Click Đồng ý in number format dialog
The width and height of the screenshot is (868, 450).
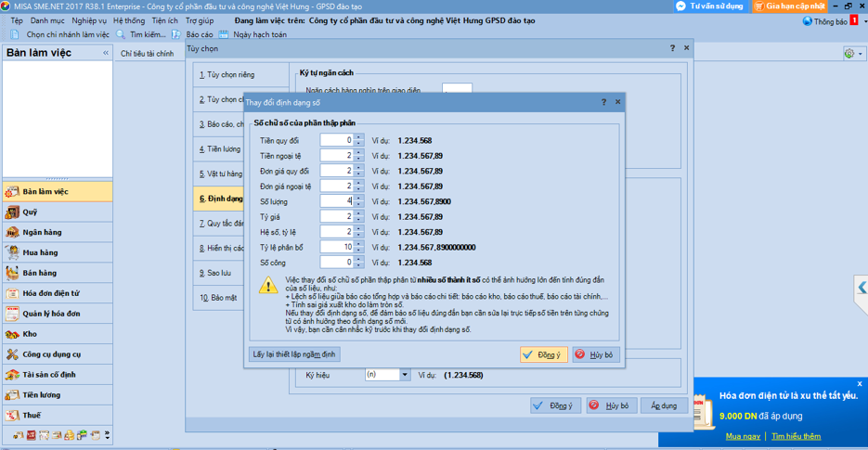544,354
